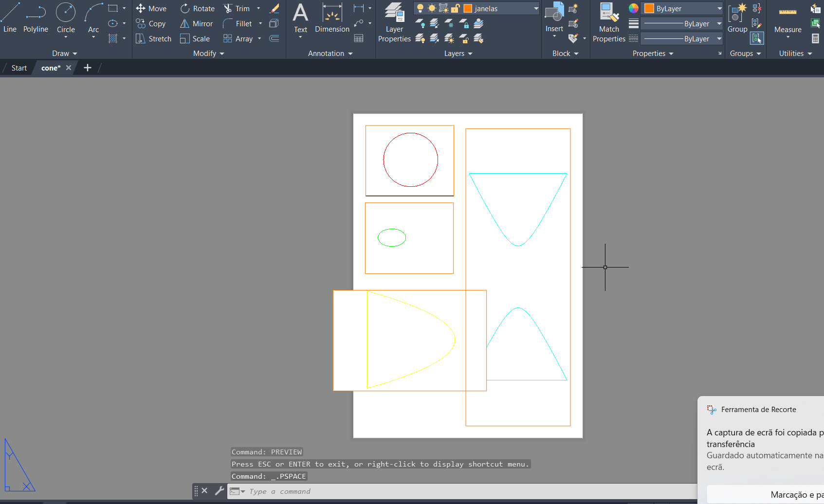Toggle lock padlock for janelas layer

click(x=456, y=9)
